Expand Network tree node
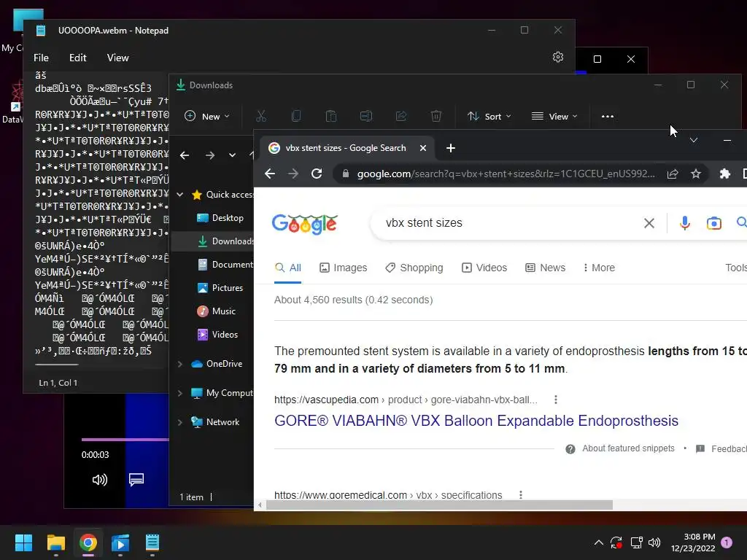Screen dimensions: 747x560 180,422
